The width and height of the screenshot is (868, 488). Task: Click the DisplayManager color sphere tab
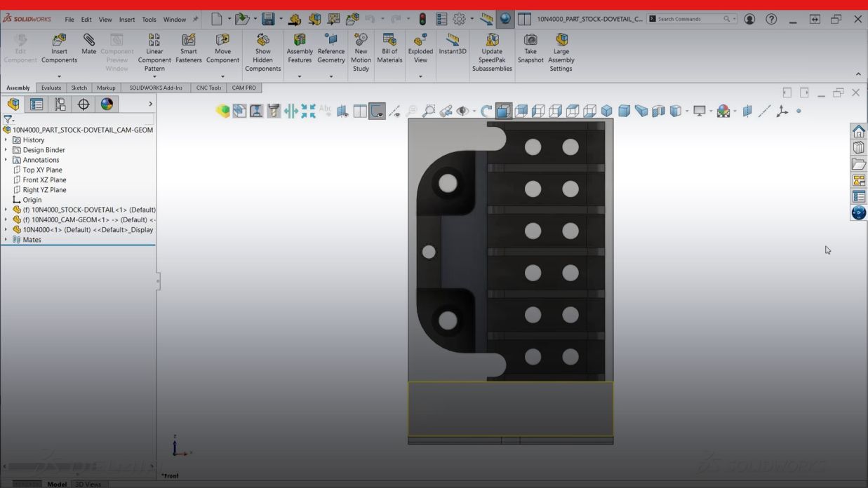point(107,104)
